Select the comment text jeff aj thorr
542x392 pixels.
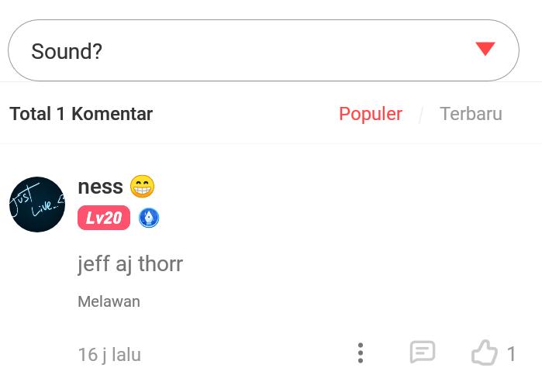tap(130, 264)
